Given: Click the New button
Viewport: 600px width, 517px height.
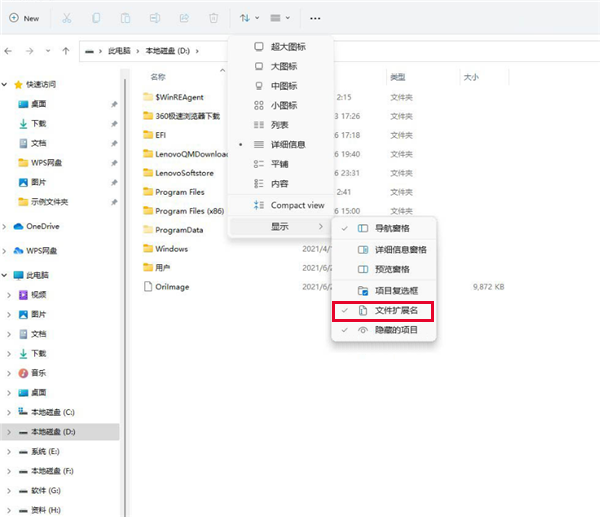Looking at the screenshot, I should pyautogui.click(x=24, y=18).
